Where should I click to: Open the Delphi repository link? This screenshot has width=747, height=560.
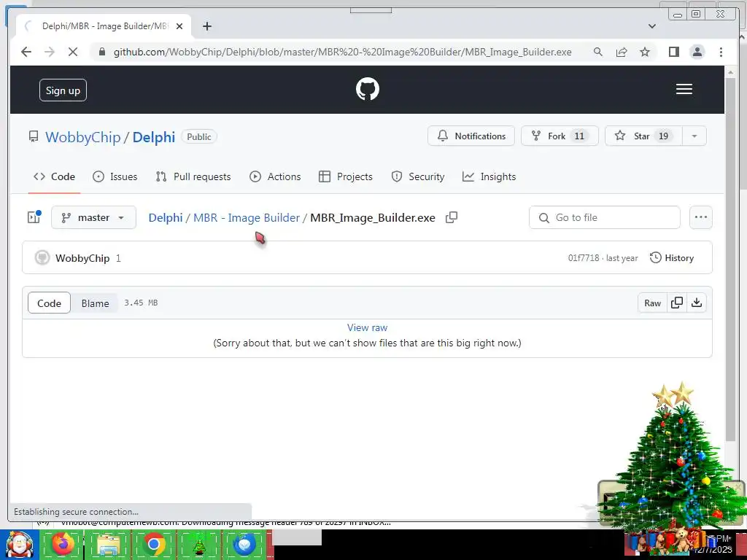[153, 137]
